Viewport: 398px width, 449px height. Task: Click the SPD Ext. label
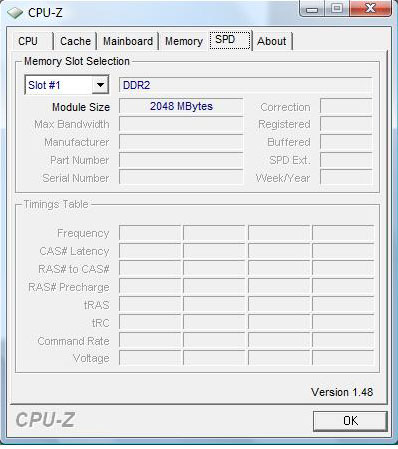coord(290,160)
